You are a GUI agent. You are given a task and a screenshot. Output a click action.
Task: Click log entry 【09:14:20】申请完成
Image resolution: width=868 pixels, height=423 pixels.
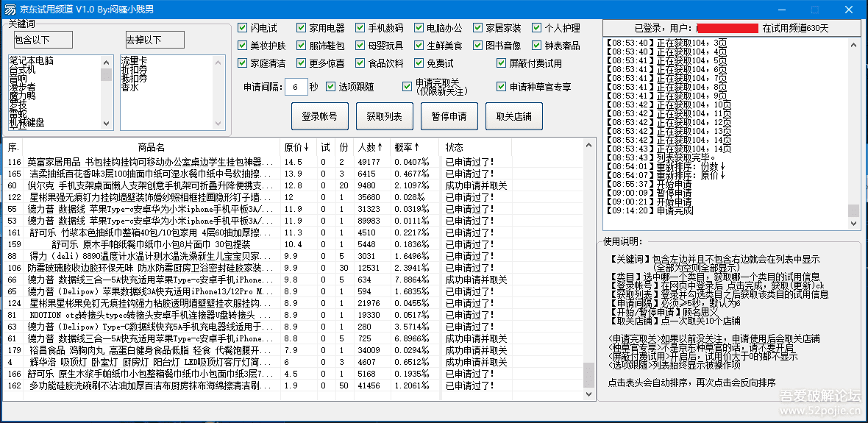pyautogui.click(x=650, y=210)
